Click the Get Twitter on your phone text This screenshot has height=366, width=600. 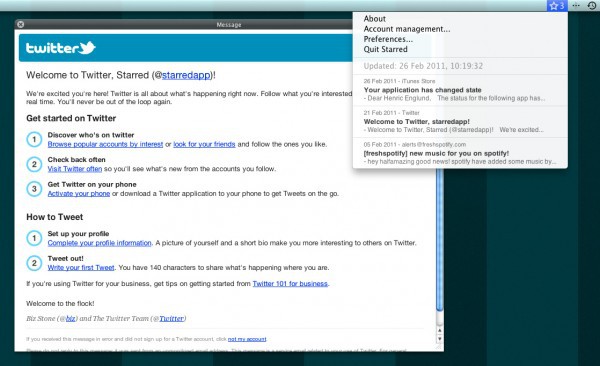(x=92, y=185)
